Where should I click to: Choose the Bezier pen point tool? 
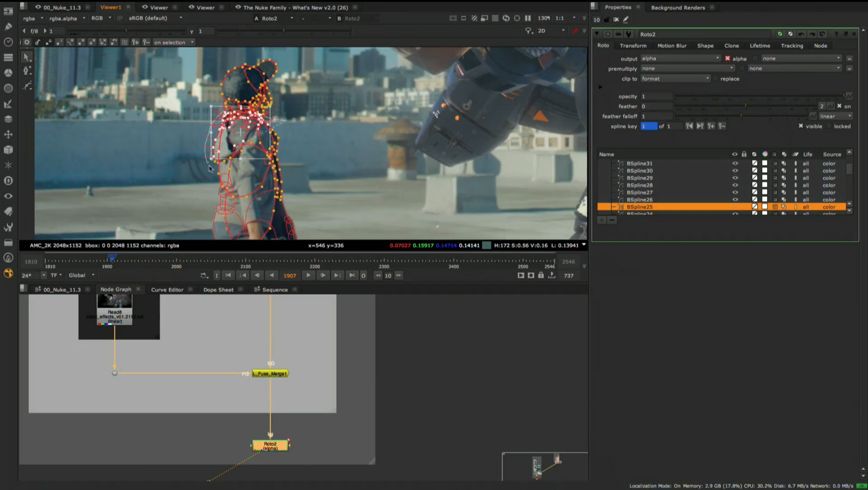pos(27,71)
